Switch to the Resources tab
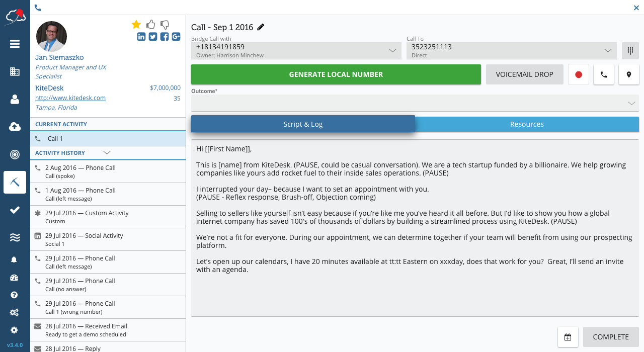 coord(527,124)
